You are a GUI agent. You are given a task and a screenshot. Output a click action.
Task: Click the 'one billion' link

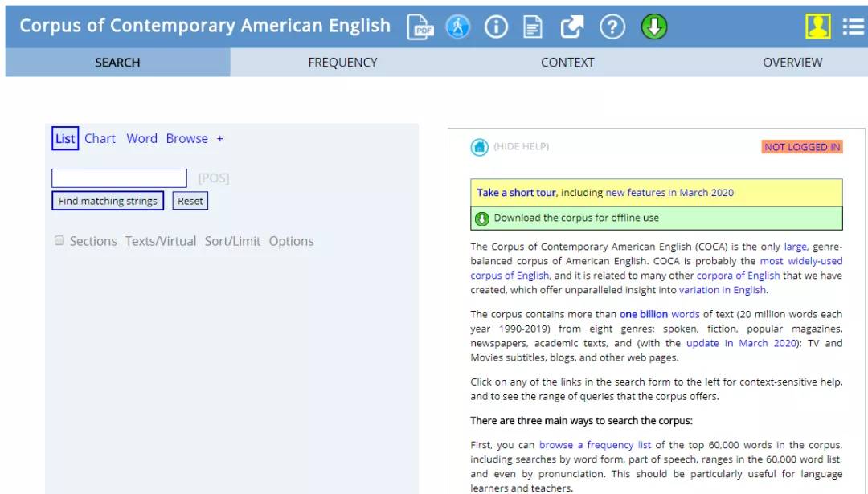(643, 314)
